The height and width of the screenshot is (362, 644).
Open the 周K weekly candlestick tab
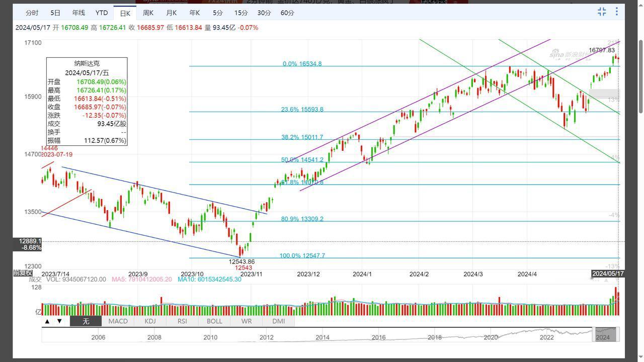(148, 13)
